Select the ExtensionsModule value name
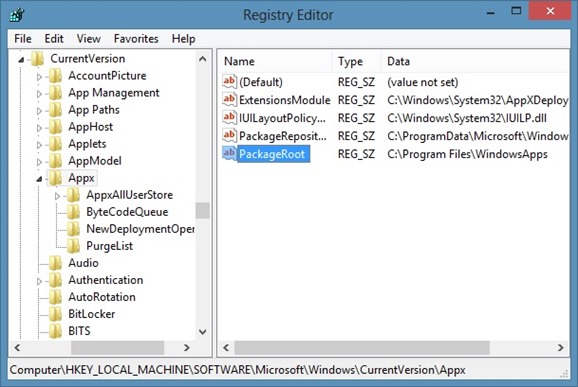Viewport: 578px width, 387px height. [285, 100]
